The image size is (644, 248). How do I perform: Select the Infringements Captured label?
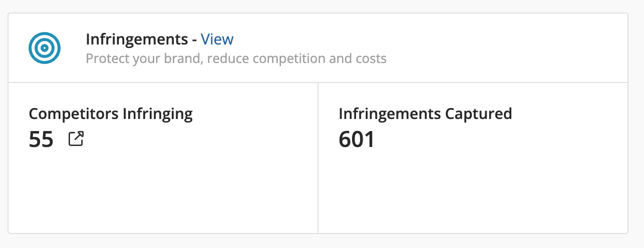pos(425,114)
